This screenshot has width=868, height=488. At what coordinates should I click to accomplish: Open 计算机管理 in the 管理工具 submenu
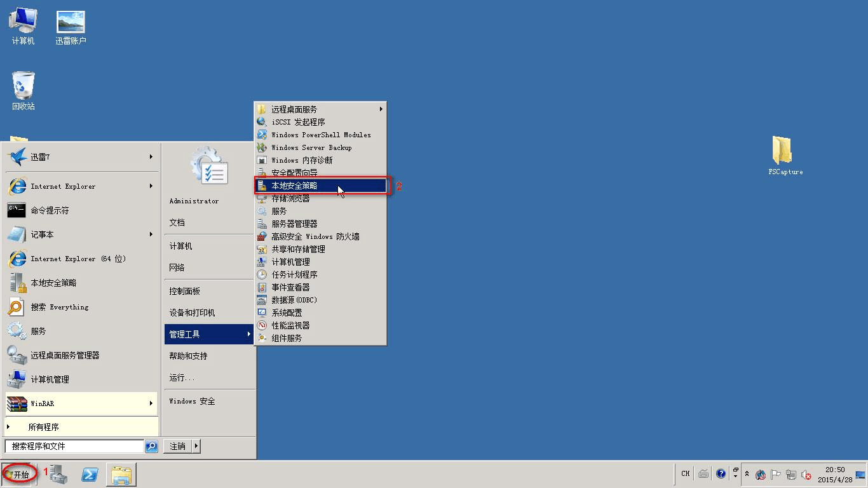click(320, 262)
